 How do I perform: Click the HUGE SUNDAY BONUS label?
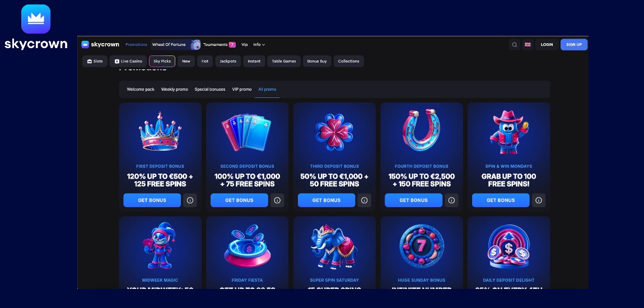(x=421, y=281)
